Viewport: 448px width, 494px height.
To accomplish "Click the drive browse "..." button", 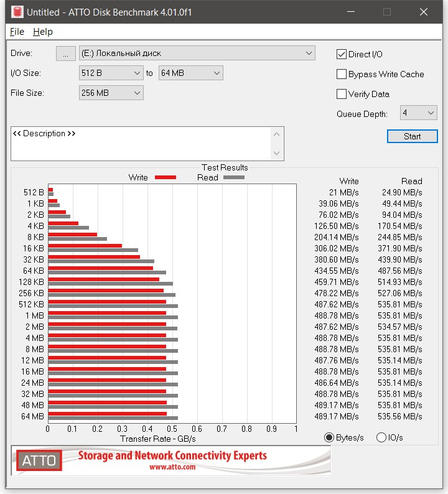I will tap(65, 54).
